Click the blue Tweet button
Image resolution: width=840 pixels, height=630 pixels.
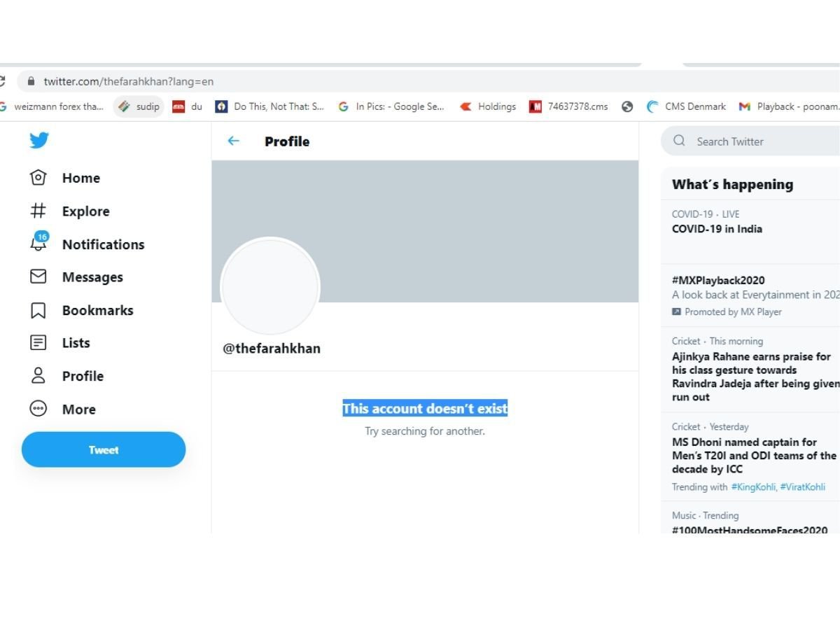coord(104,449)
